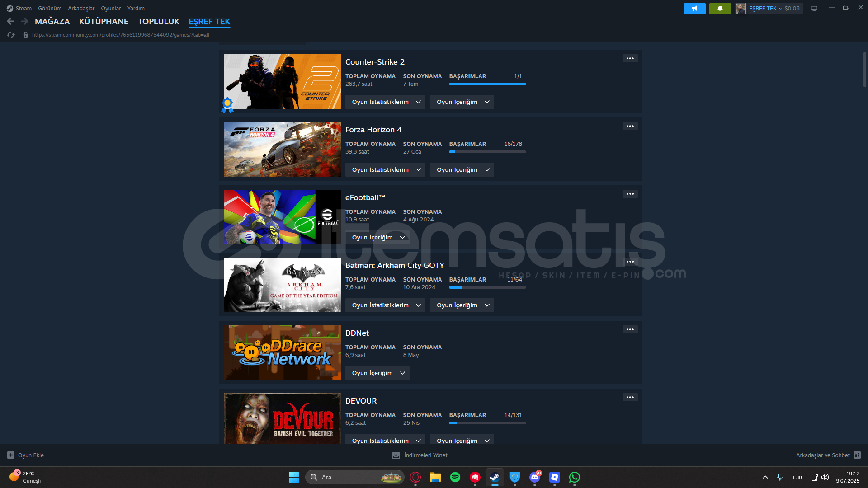The width and height of the screenshot is (868, 488).
Task: Expand eFootball Oyun İçeriğim dropdown
Action: tap(377, 238)
